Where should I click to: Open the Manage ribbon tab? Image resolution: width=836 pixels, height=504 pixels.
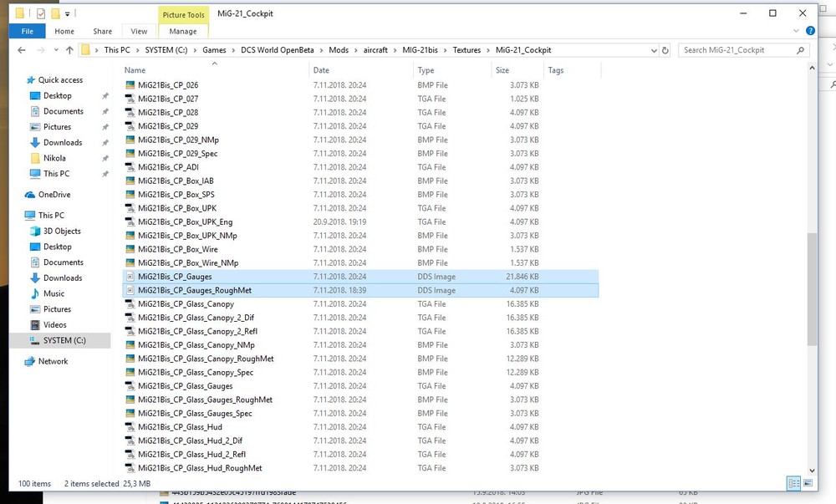(183, 32)
